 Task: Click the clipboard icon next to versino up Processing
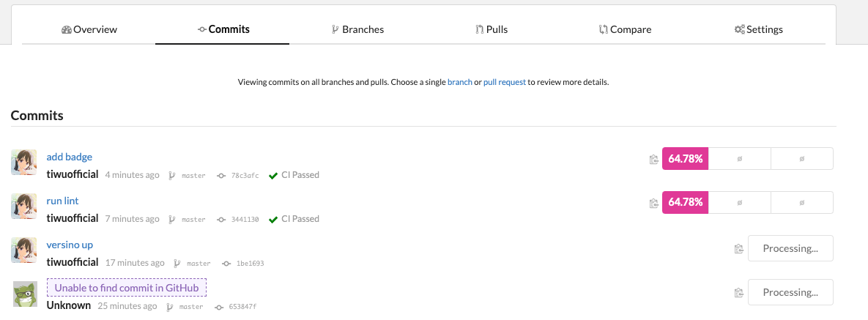pyautogui.click(x=738, y=248)
